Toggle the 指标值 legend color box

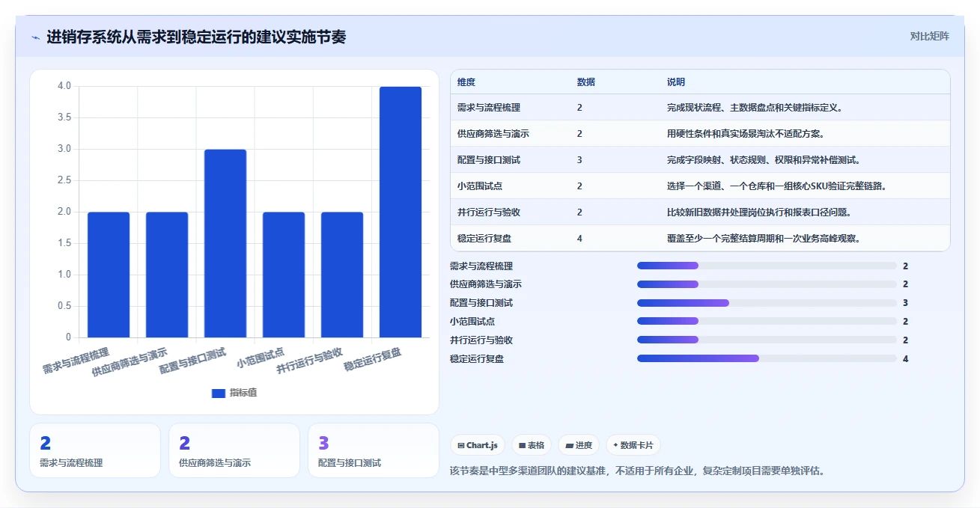[218, 393]
